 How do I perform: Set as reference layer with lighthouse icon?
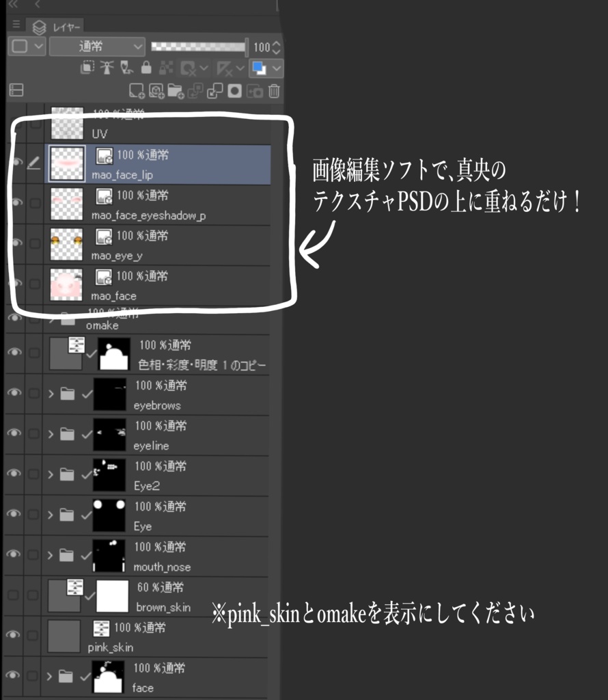click(x=107, y=68)
